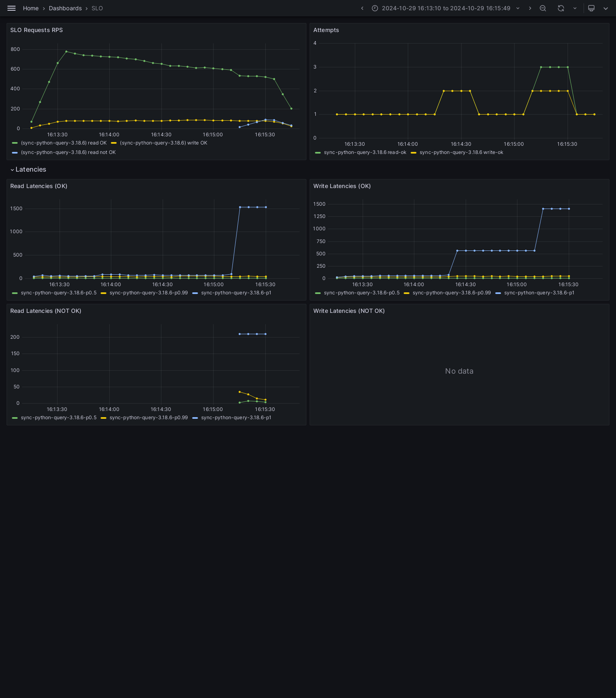Open the hamburger navigation menu
Image resolution: width=616 pixels, height=698 pixels.
click(x=11, y=8)
